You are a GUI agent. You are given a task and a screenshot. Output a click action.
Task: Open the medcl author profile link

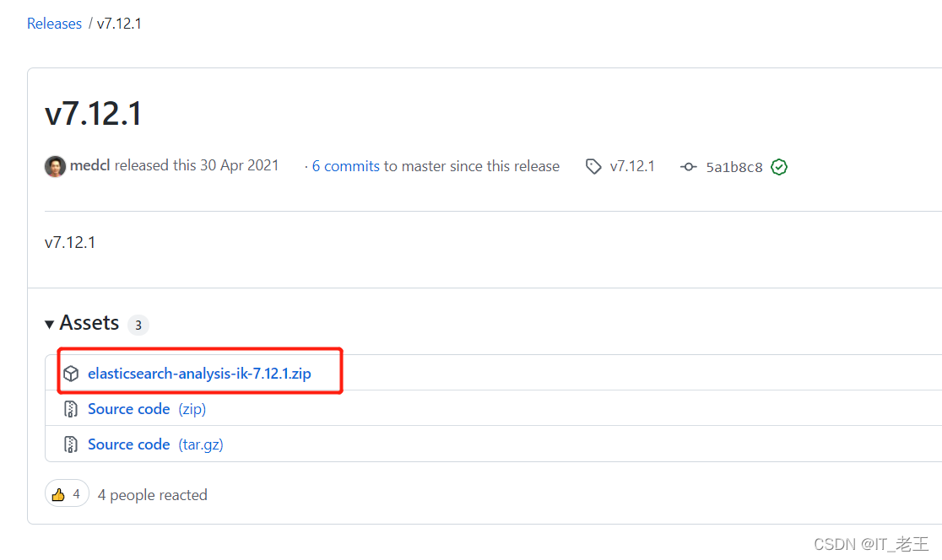point(90,165)
